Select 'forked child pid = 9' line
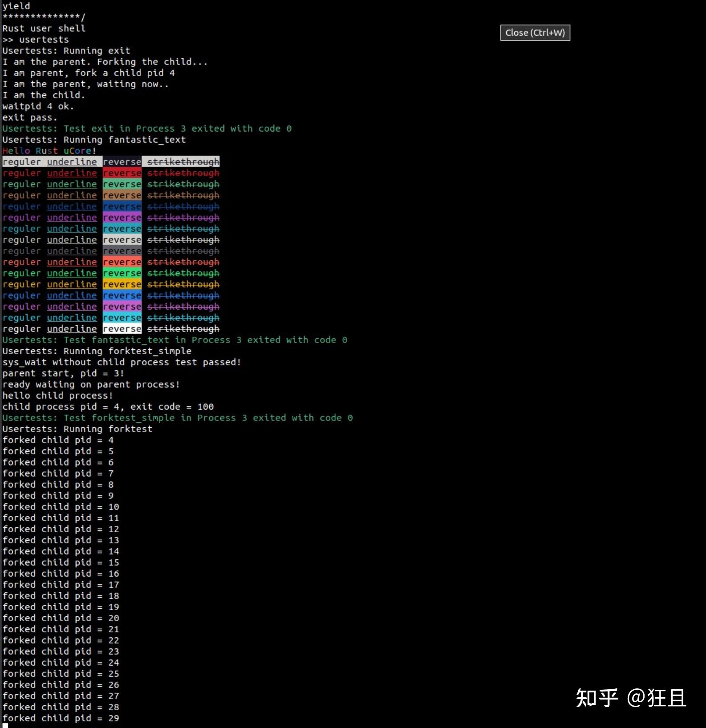Screen dimensions: 706x728 point(58,496)
